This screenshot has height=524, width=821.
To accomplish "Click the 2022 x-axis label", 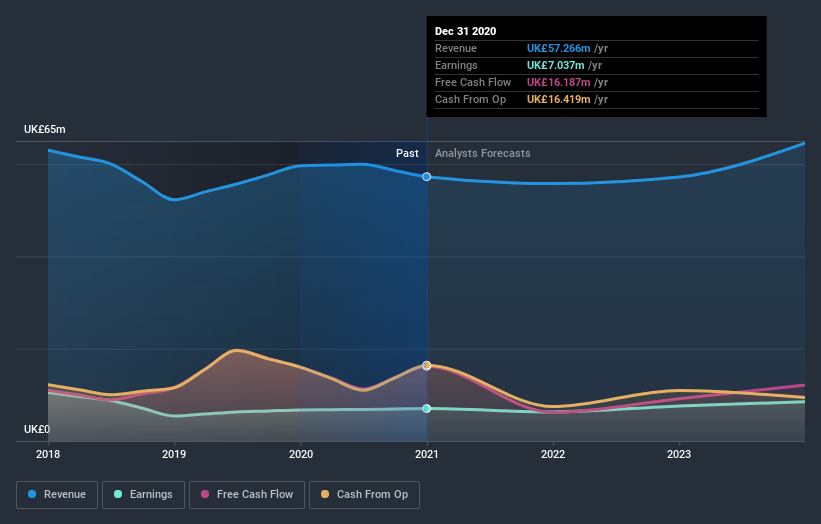I will (x=553, y=454).
